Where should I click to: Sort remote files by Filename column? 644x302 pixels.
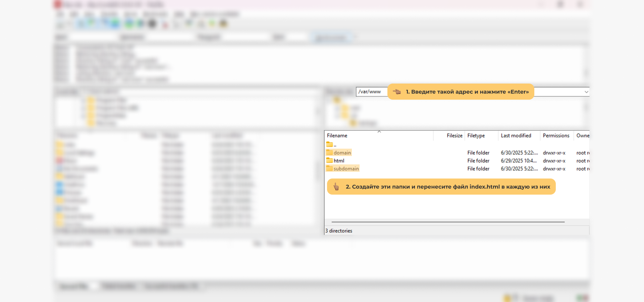(x=337, y=136)
